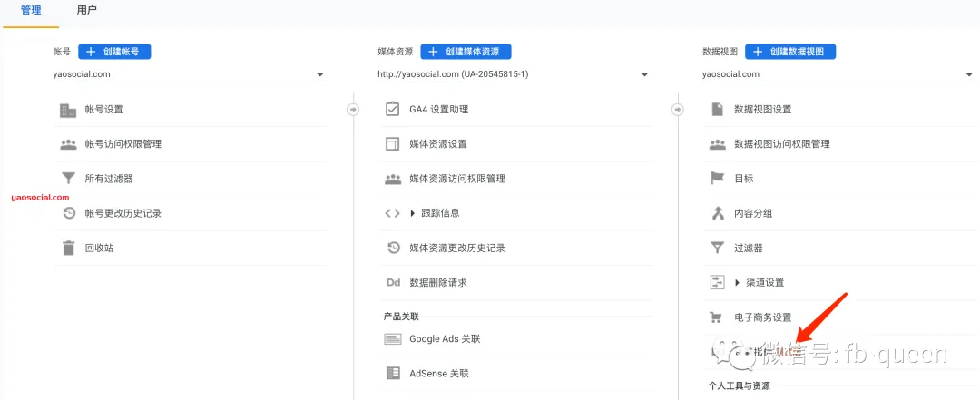Expand the 跟踪信息 triangle
980x400 pixels.
coord(413,213)
